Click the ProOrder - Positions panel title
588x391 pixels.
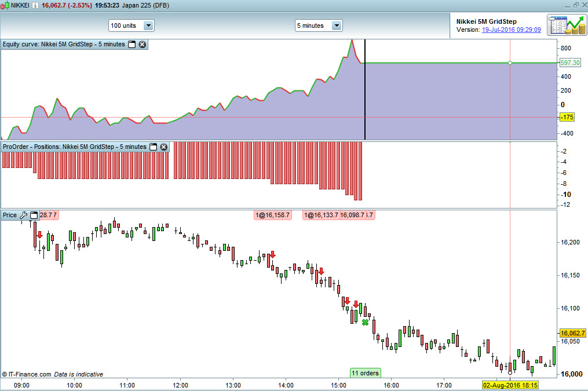pyautogui.click(x=75, y=147)
